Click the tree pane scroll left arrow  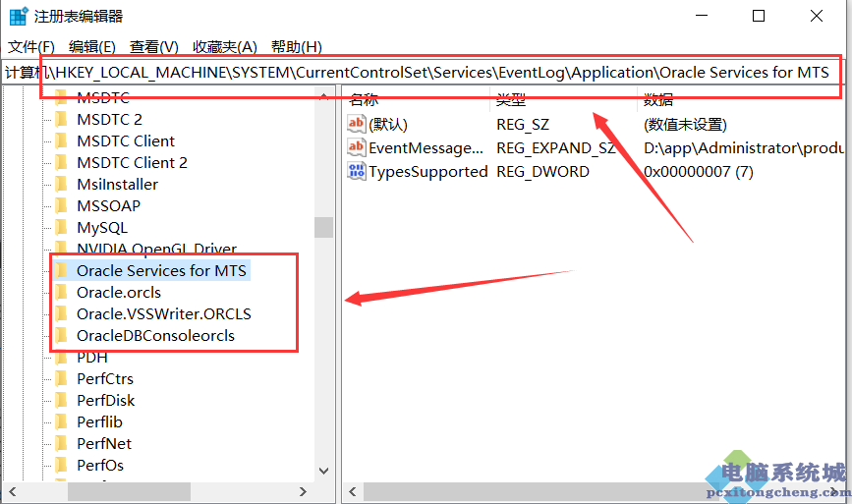12,492
